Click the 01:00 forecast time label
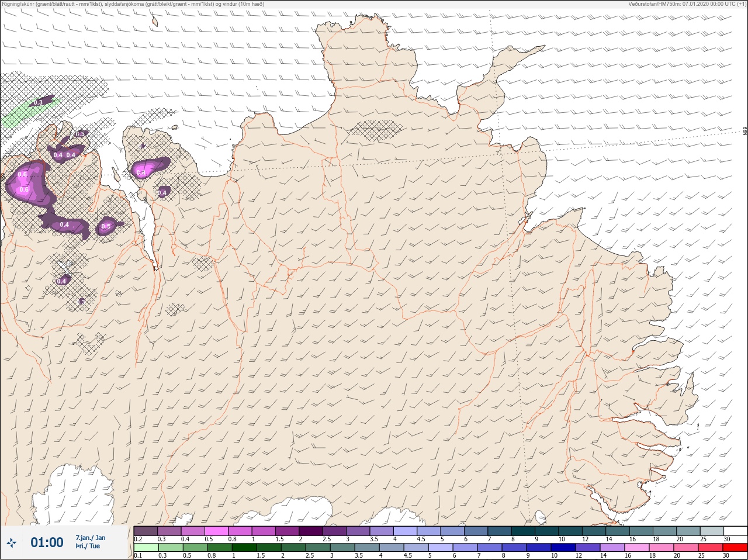 (x=47, y=542)
